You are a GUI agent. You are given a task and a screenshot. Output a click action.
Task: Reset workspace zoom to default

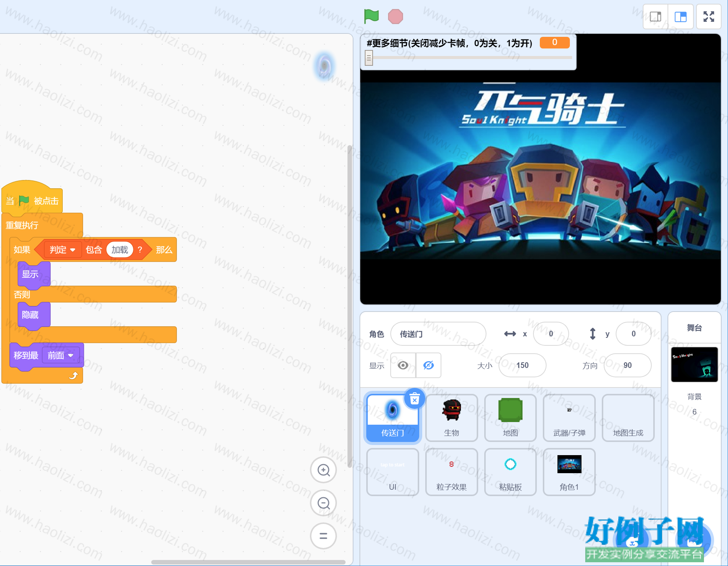[x=323, y=536]
